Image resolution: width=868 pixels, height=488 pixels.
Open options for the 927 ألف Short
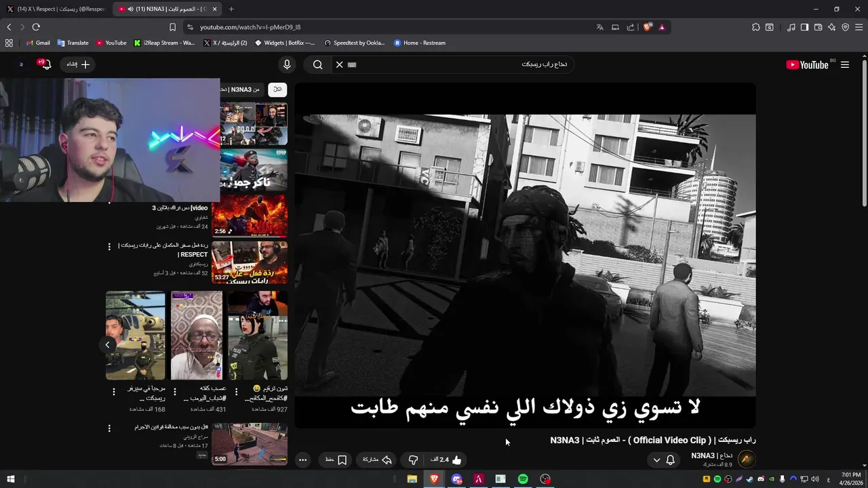click(236, 392)
